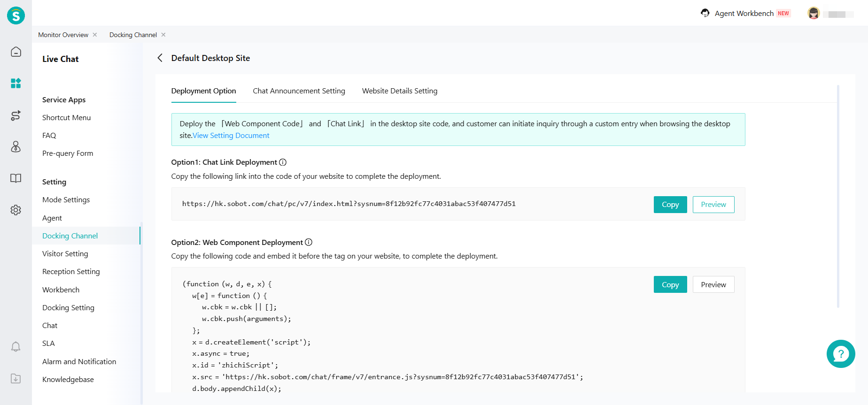
Task: Open the notification bell icon
Action: 16,347
